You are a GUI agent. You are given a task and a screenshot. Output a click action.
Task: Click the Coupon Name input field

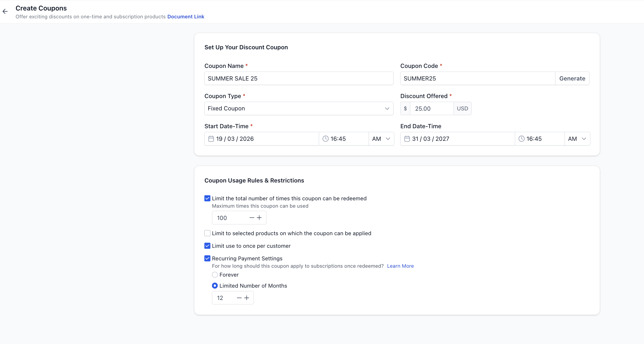tap(299, 78)
